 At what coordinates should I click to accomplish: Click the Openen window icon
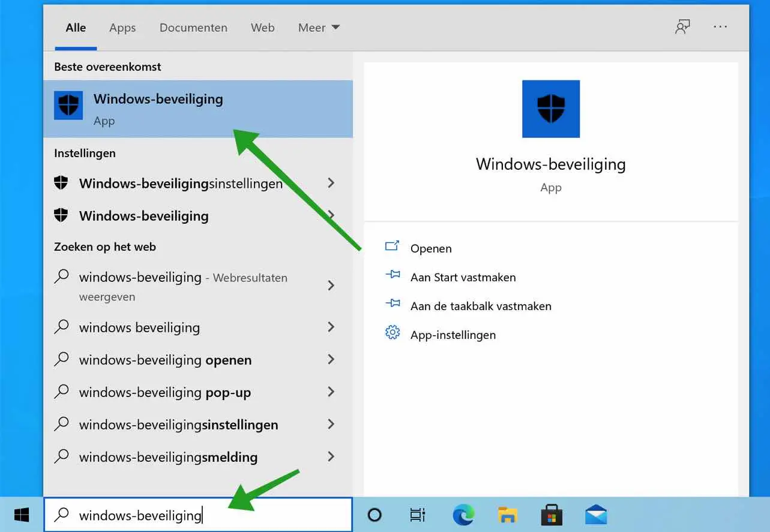coord(393,246)
